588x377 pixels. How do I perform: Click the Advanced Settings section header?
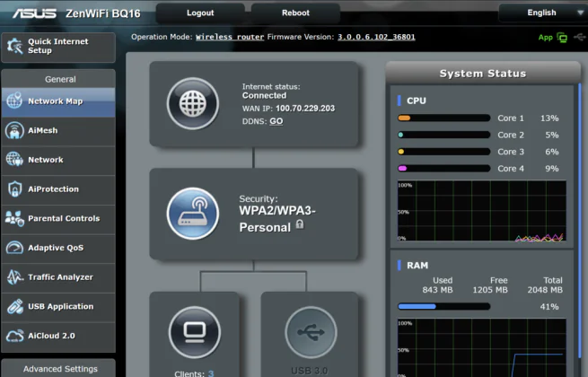point(60,369)
